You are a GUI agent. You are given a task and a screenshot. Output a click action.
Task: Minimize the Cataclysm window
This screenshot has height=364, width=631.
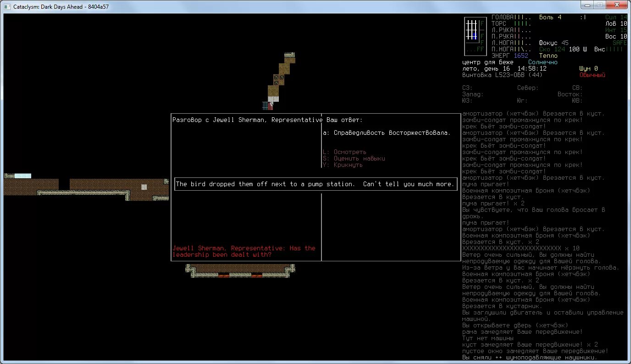587,5
